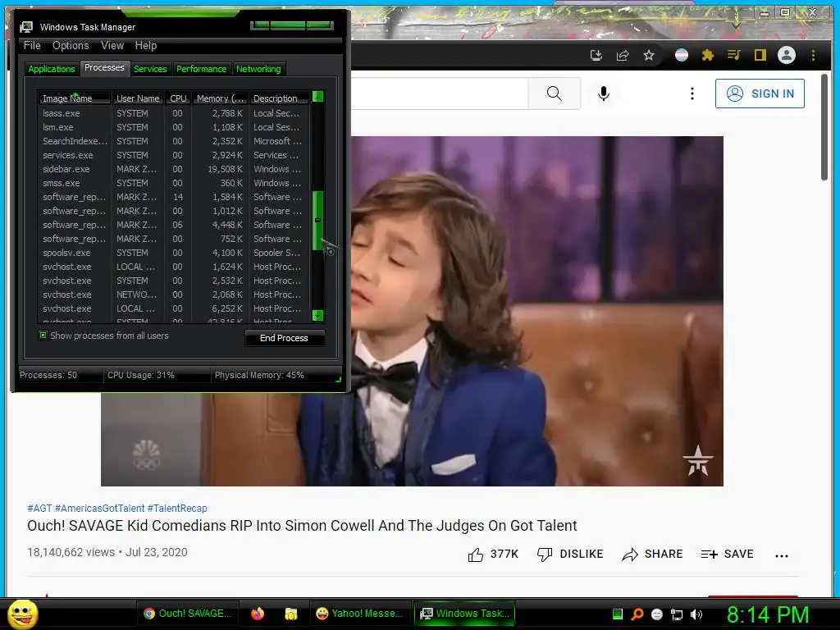Image resolution: width=840 pixels, height=630 pixels.
Task: Click the YouTube search magnifier button
Action: point(555,94)
